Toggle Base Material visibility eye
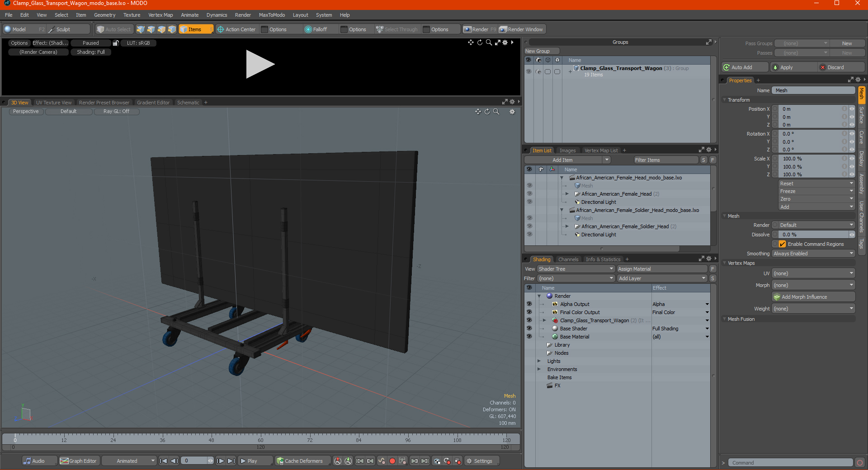868x470 pixels. [x=529, y=337]
